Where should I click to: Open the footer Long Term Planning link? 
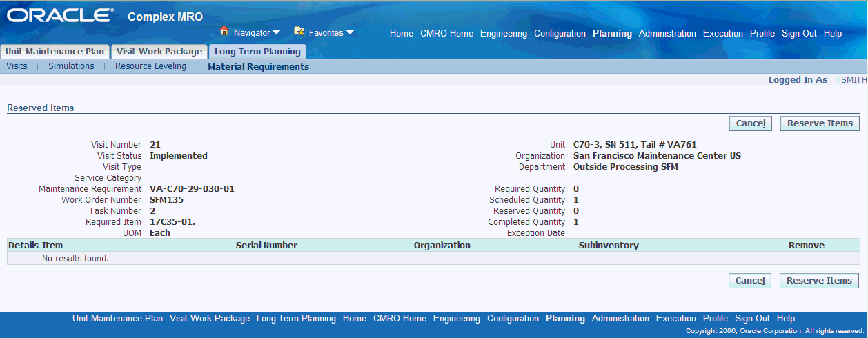(296, 319)
